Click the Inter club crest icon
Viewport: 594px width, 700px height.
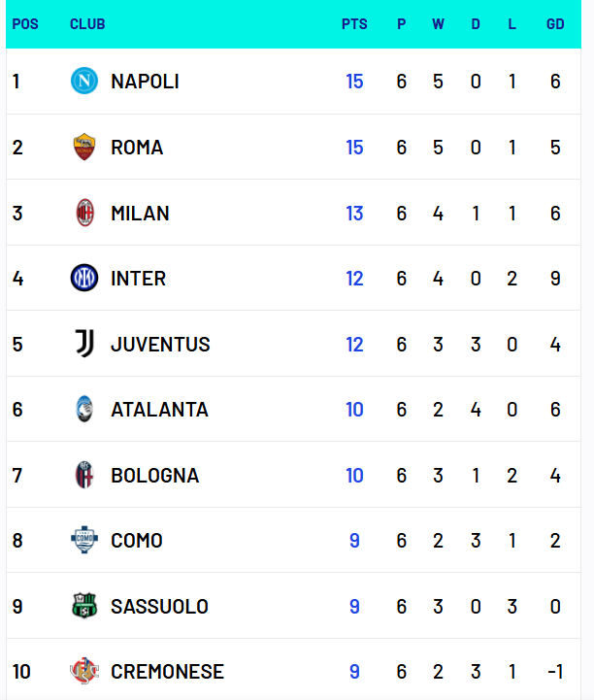point(84,279)
